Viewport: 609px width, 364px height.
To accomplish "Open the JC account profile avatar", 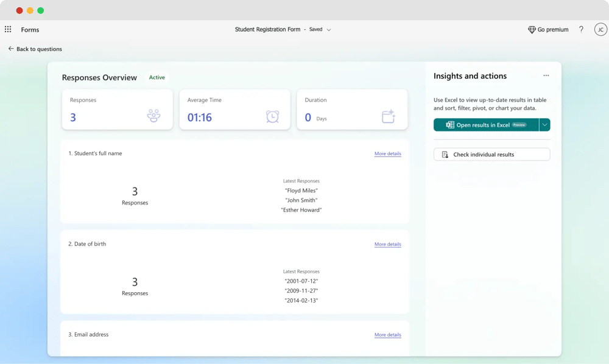I will pyautogui.click(x=600, y=29).
